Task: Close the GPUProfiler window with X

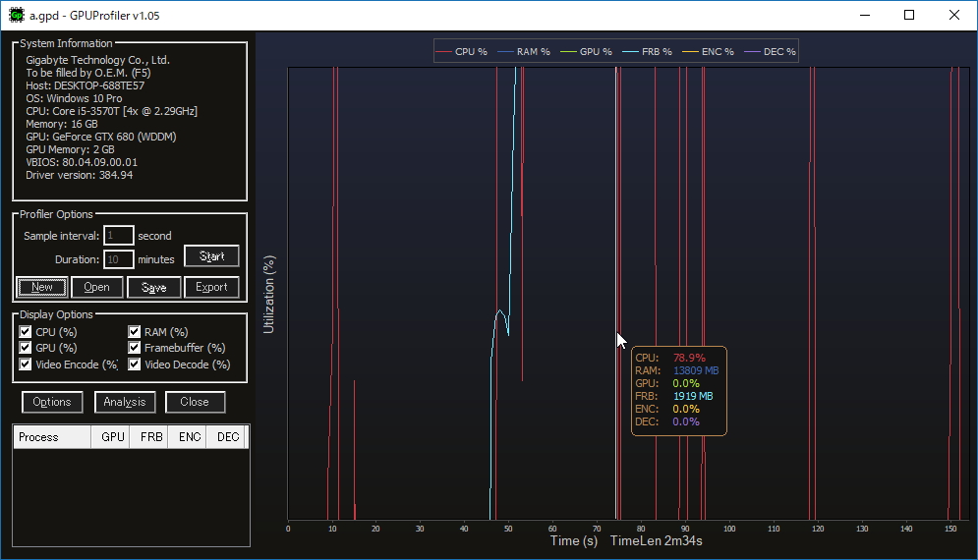Action: coord(954,15)
